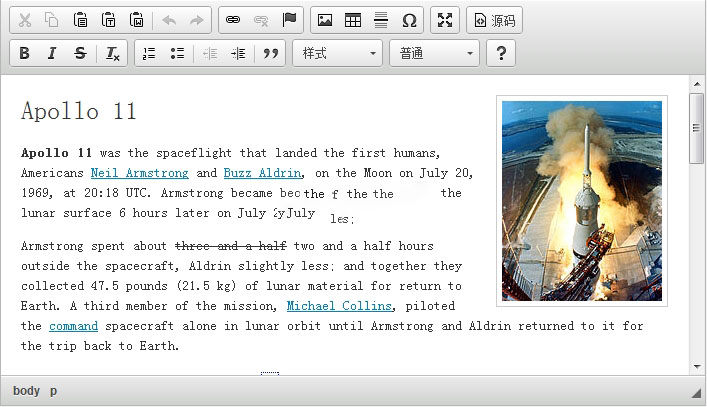Click the Undo arrow
707x407 pixels.
(169, 20)
